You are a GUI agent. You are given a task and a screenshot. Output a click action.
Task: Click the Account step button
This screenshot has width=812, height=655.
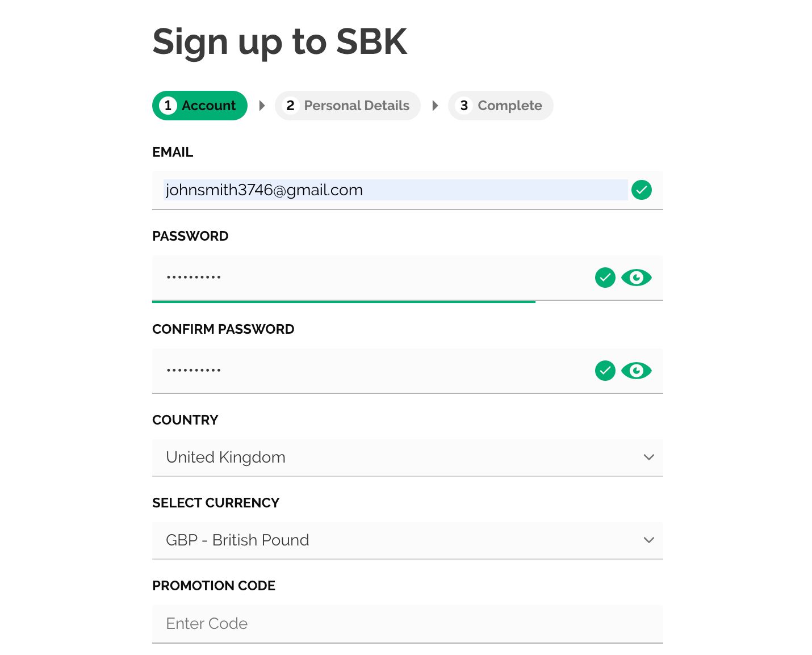point(199,105)
